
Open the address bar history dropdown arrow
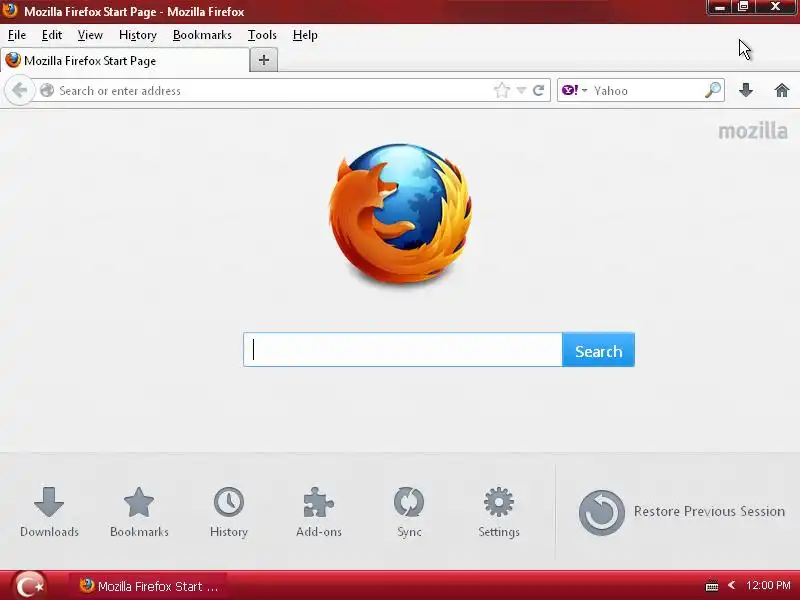tap(521, 91)
